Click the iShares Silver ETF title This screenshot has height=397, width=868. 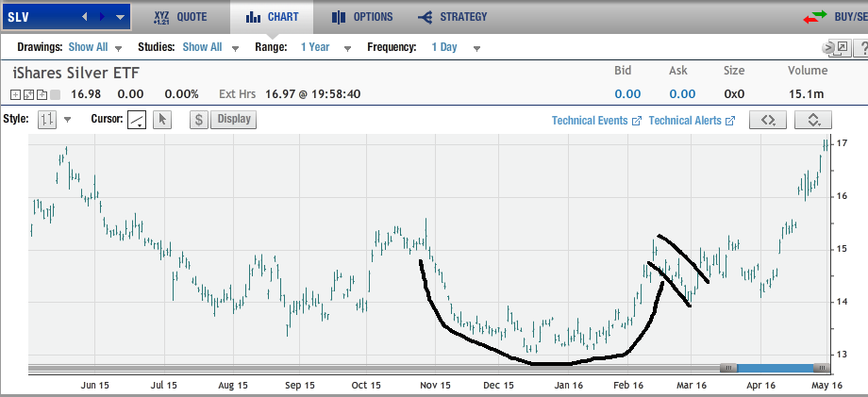click(76, 73)
